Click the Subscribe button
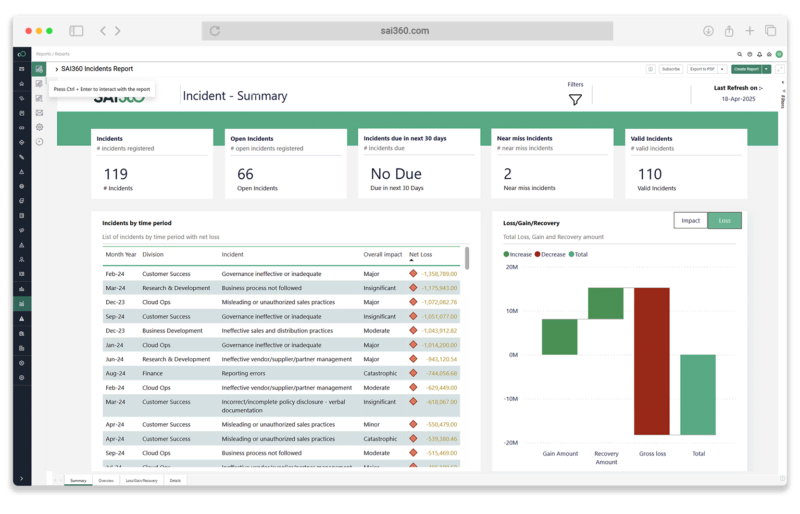This screenshot has height=514, width=800. [x=670, y=69]
